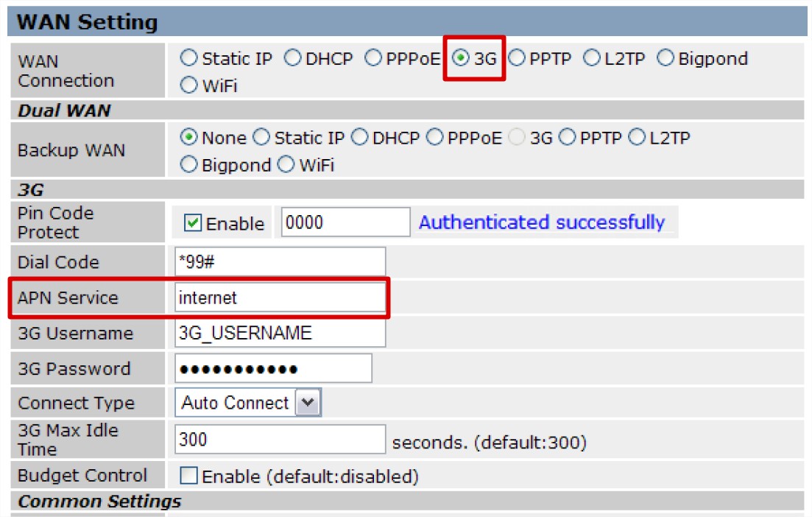Open the Connect Type dropdown

coord(309,403)
